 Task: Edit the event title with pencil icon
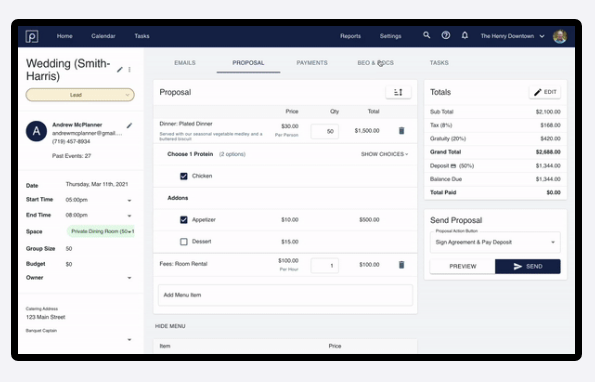(x=120, y=69)
